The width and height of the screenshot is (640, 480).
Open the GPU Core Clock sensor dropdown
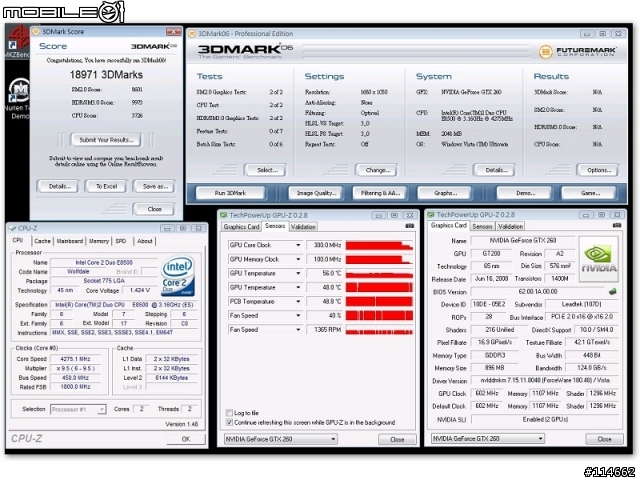pyautogui.click(x=298, y=245)
